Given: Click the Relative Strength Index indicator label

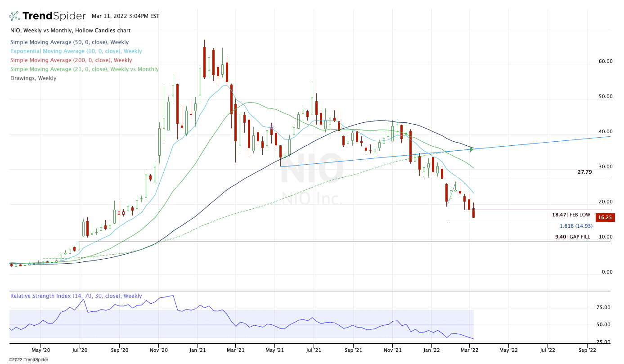Looking at the screenshot, I should click(x=76, y=296).
